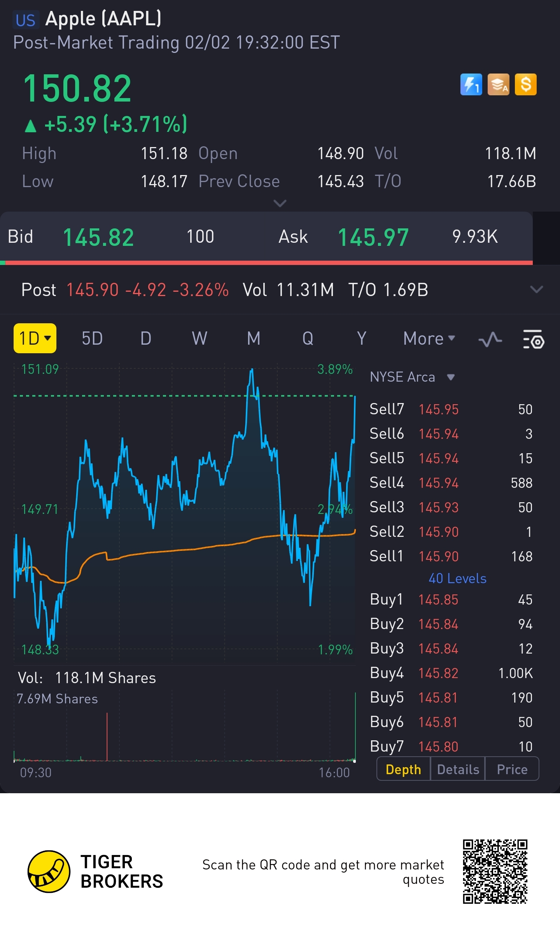560x950 pixels.
Task: Tap the QR code image
Action: [x=495, y=871]
